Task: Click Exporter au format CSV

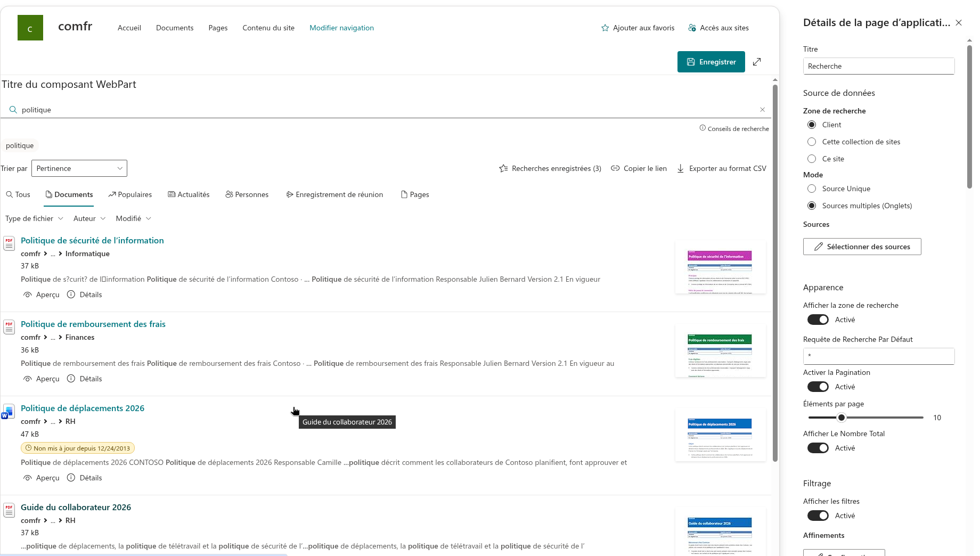Action: pos(722,168)
